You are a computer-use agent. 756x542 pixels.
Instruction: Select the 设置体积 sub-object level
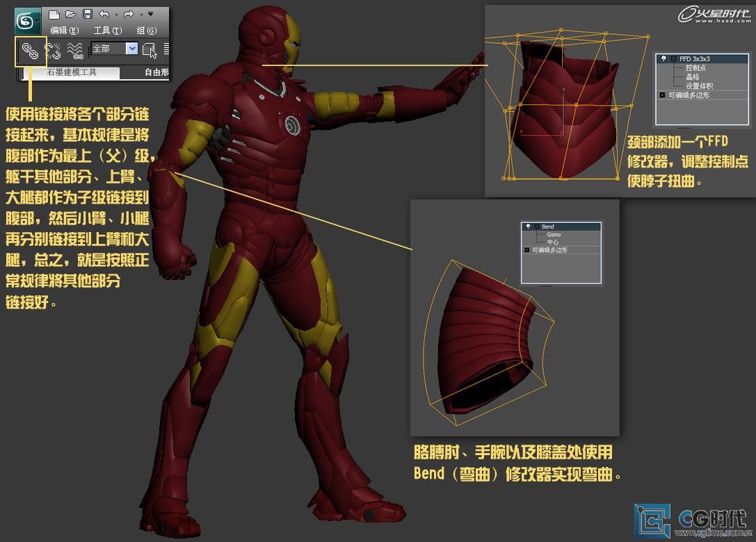click(699, 86)
